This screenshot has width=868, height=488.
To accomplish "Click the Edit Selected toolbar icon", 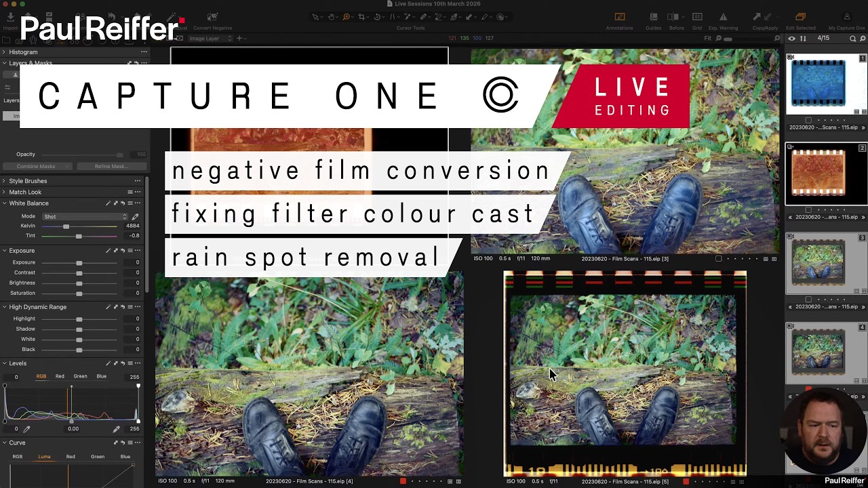I will (x=800, y=18).
